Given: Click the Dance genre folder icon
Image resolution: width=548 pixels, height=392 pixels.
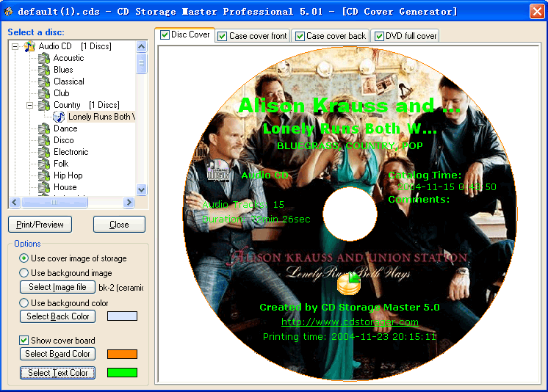Looking at the screenshot, I should point(44,128).
